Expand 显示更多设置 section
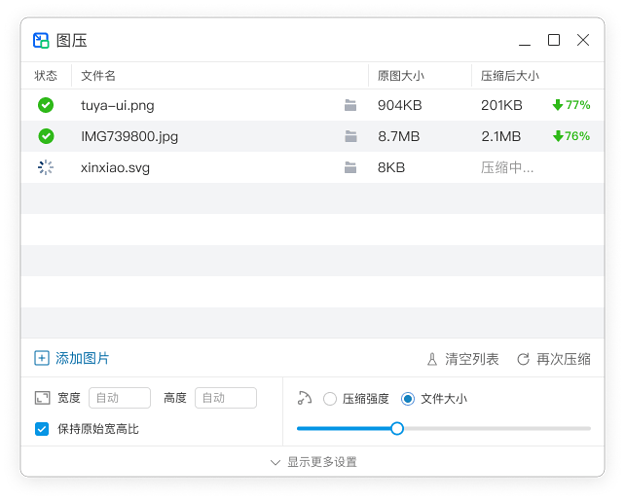Image resolution: width=624 pixels, height=500 pixels. point(312,462)
